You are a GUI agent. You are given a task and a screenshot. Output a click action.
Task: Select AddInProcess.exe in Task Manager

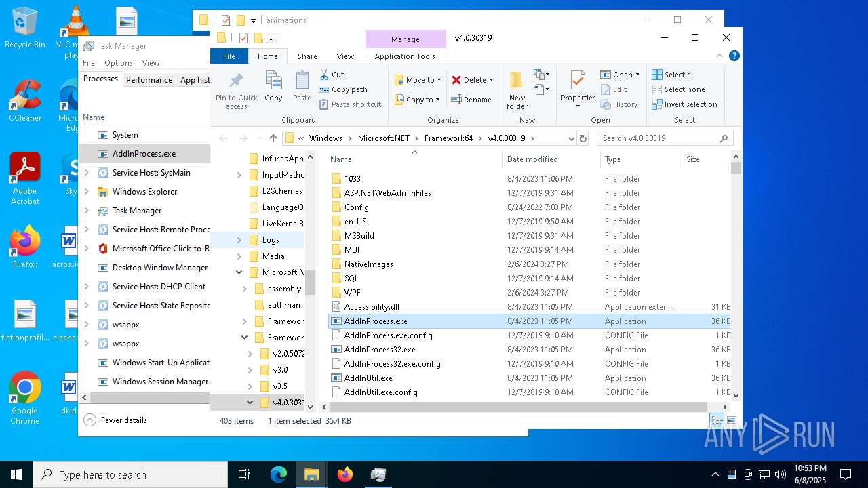(x=144, y=154)
